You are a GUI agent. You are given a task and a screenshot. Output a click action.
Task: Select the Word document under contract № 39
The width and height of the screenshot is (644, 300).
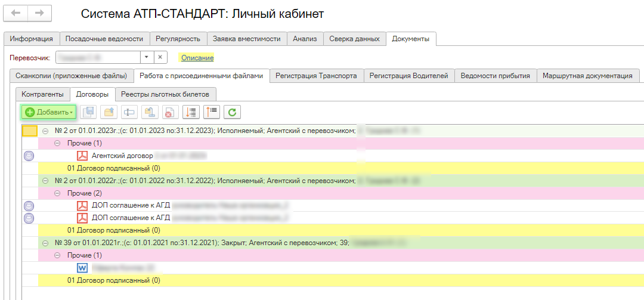pyautogui.click(x=82, y=268)
